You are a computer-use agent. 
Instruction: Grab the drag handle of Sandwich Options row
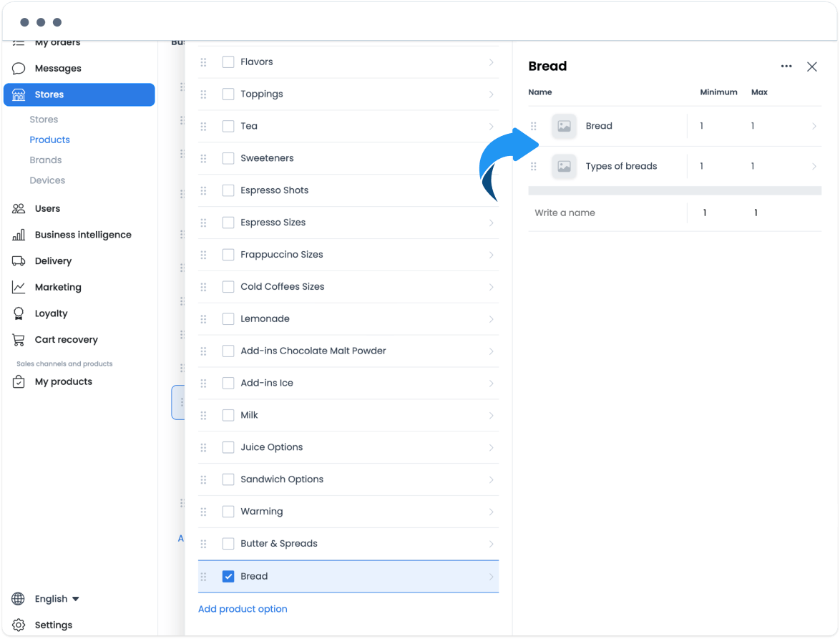204,480
